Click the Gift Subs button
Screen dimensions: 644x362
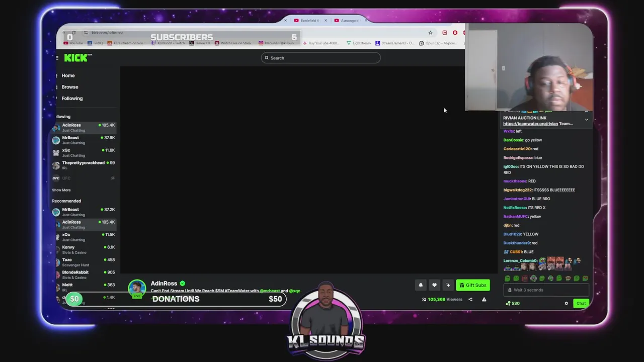[x=473, y=285]
